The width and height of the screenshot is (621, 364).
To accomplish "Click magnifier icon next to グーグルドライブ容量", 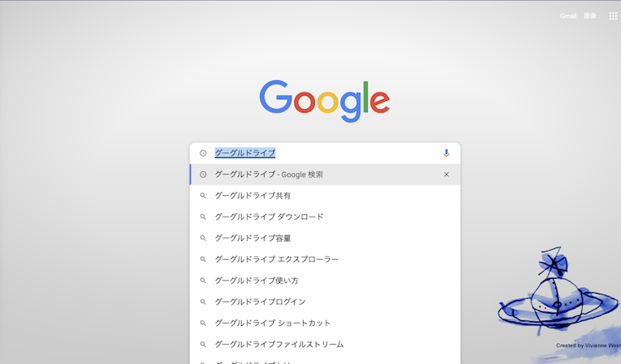I will pyautogui.click(x=203, y=238).
